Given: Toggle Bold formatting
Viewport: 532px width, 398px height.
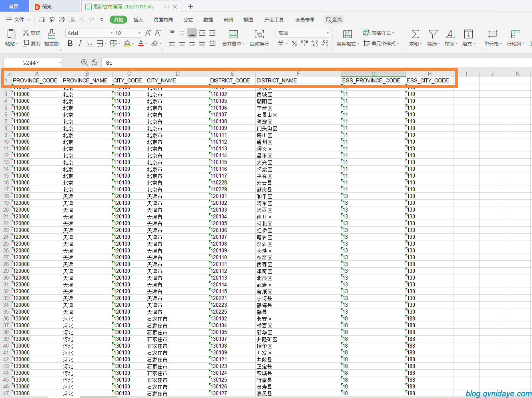Looking at the screenshot, I should pos(70,43).
